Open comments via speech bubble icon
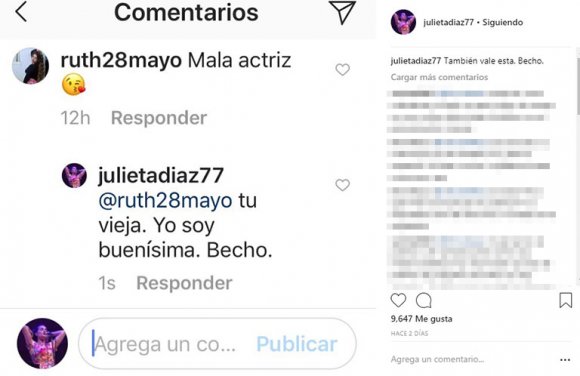 tap(424, 301)
